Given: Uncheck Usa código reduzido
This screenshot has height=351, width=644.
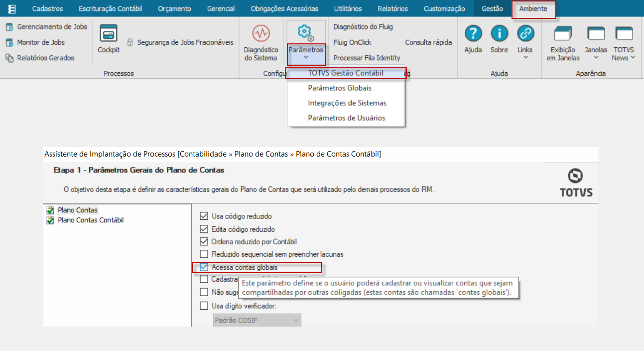Looking at the screenshot, I should (x=204, y=216).
